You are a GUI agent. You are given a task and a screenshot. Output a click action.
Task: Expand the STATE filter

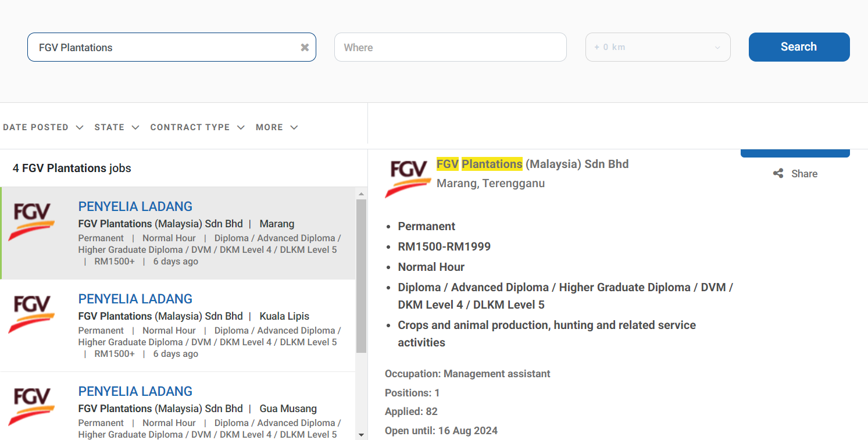(117, 127)
